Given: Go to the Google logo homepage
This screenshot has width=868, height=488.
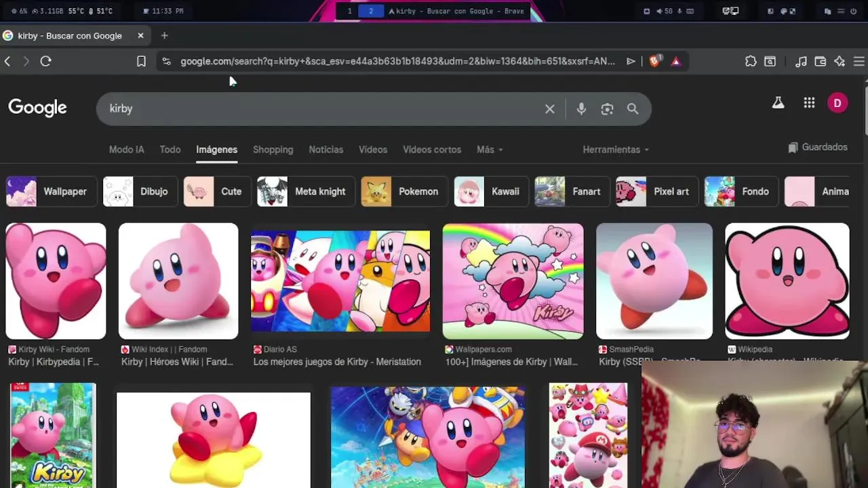Looking at the screenshot, I should pyautogui.click(x=37, y=108).
